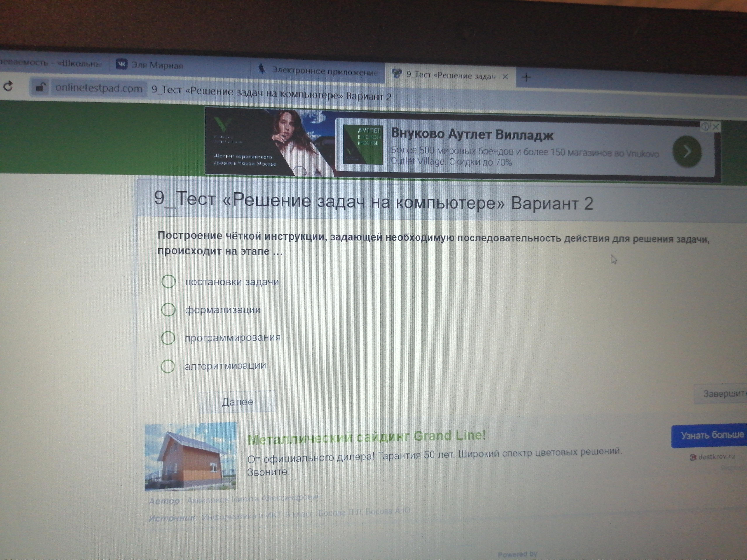Select the программирования answer

pyautogui.click(x=168, y=338)
